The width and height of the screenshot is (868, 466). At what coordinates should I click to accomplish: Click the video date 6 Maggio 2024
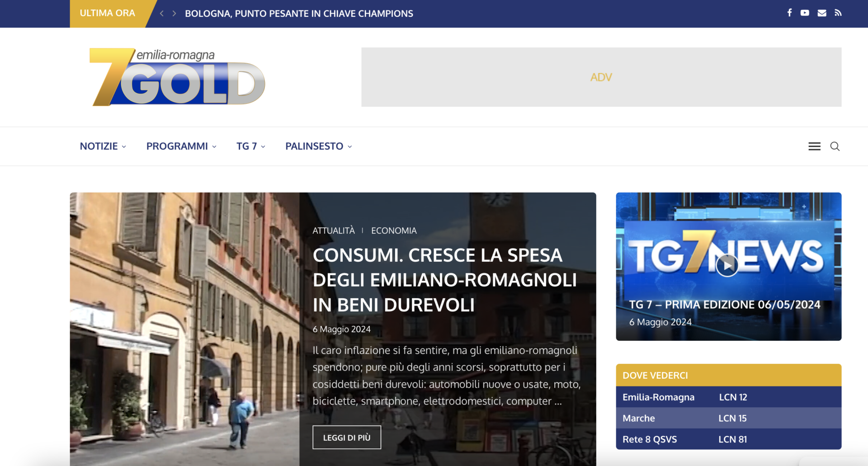pos(660,322)
